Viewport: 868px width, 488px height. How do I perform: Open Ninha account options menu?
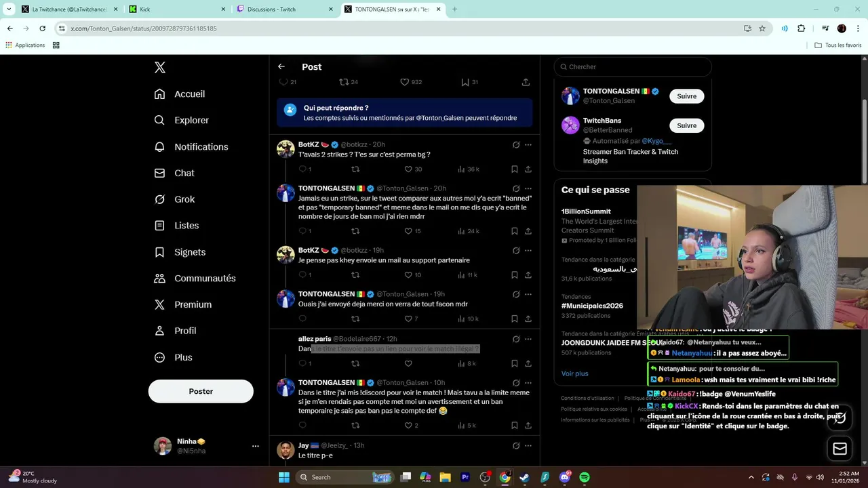256,446
